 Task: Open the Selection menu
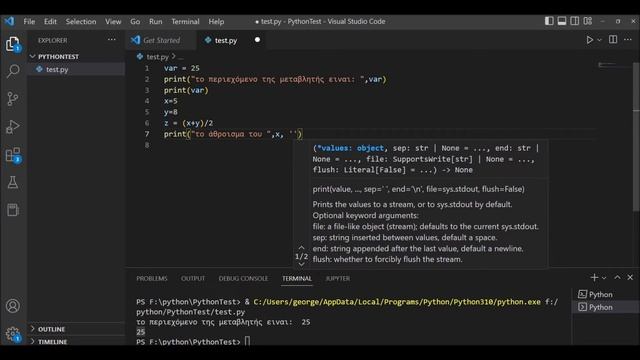click(x=81, y=21)
